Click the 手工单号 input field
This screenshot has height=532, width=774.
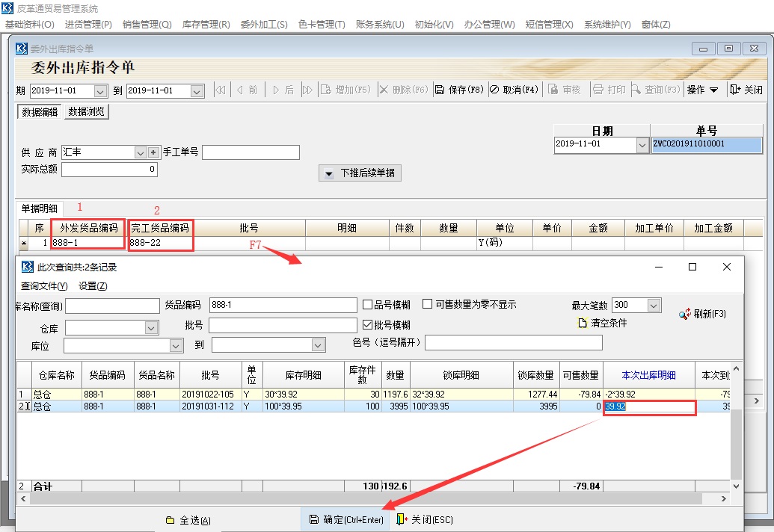pos(251,152)
